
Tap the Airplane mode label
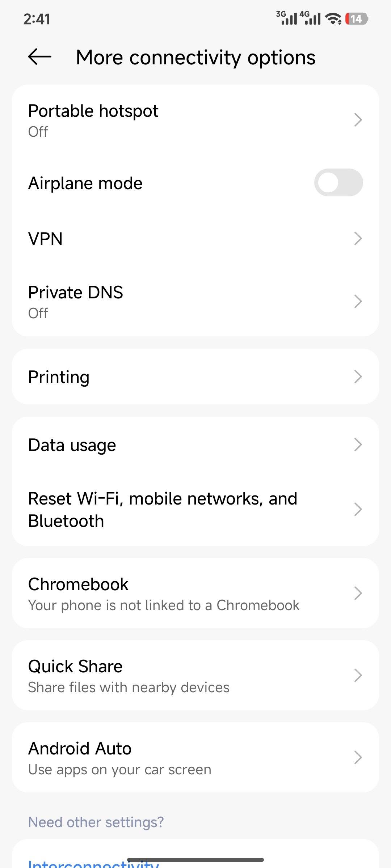(x=85, y=183)
